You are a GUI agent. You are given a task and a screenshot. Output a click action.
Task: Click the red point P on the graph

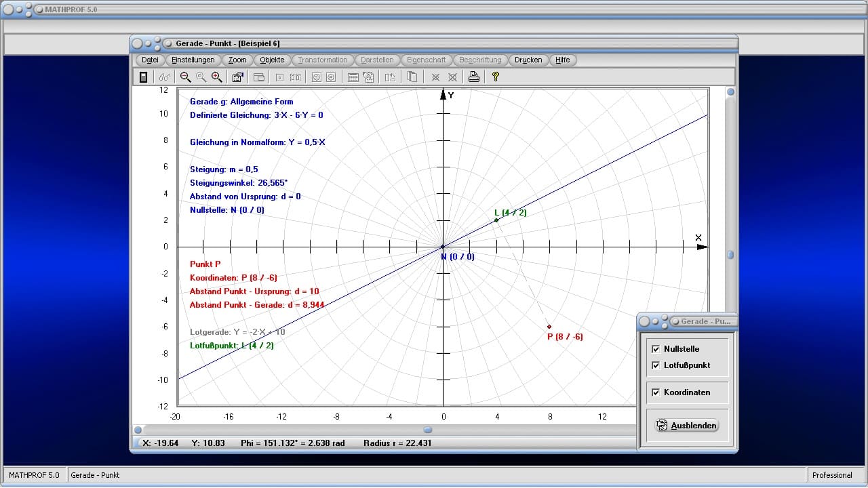(549, 327)
